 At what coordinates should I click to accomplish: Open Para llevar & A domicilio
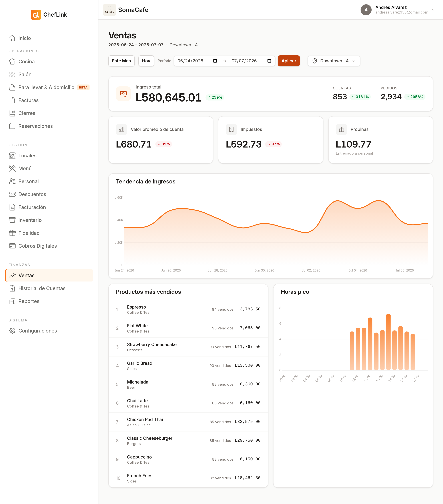(49, 87)
